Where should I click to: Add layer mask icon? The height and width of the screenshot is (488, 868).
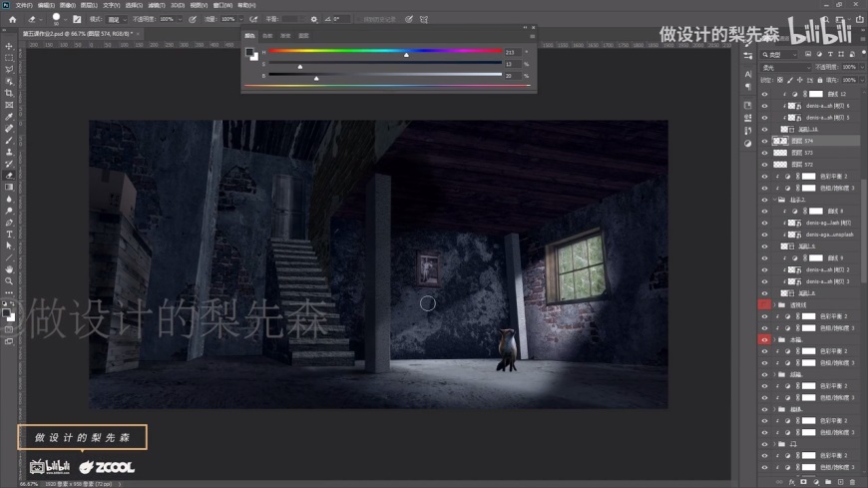pos(804,482)
